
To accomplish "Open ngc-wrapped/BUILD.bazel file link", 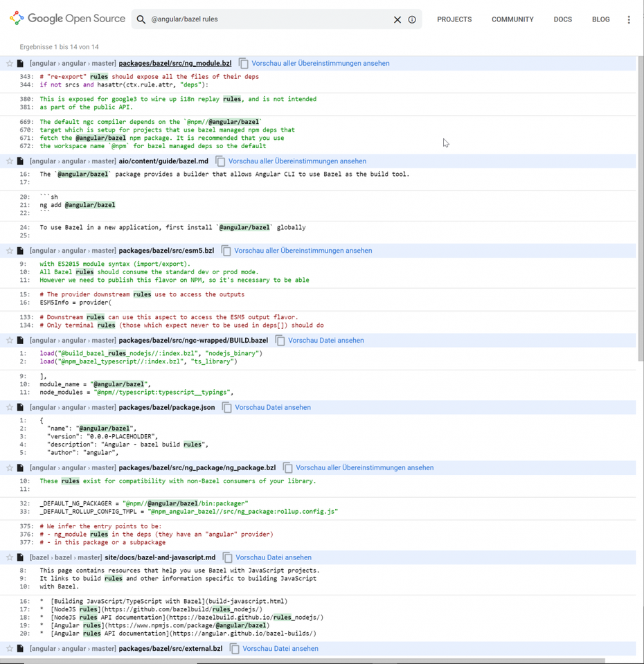I will coord(193,341).
